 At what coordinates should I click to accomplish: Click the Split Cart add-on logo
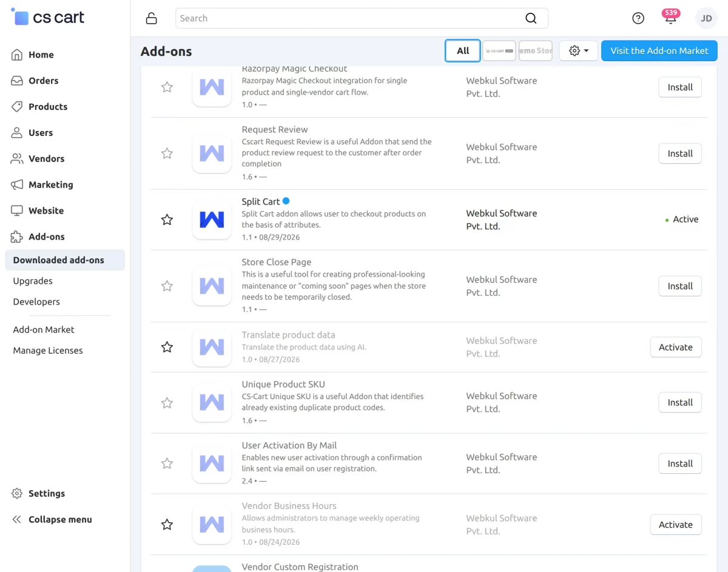pyautogui.click(x=212, y=220)
